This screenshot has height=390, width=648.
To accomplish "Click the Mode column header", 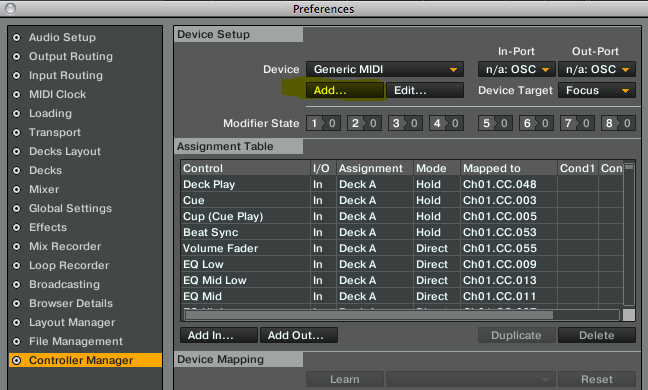I will [437, 168].
